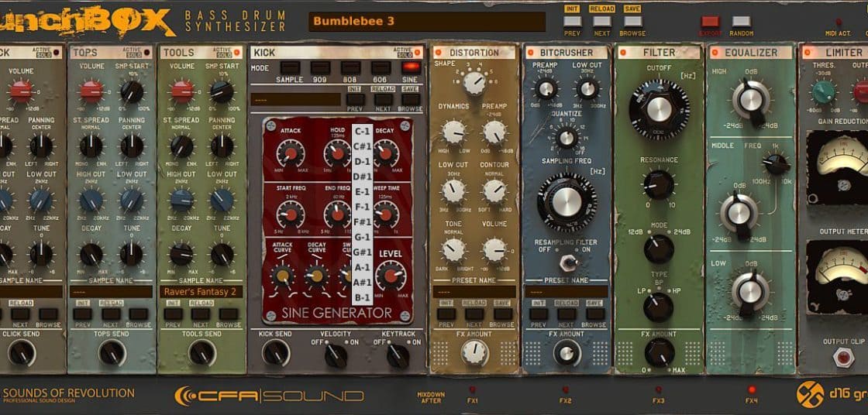Toggle the TOPS module active LED

tap(147, 53)
